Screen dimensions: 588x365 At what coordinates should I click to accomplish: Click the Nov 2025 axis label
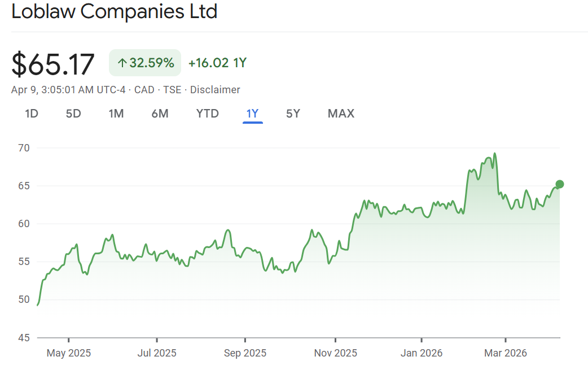pos(335,353)
